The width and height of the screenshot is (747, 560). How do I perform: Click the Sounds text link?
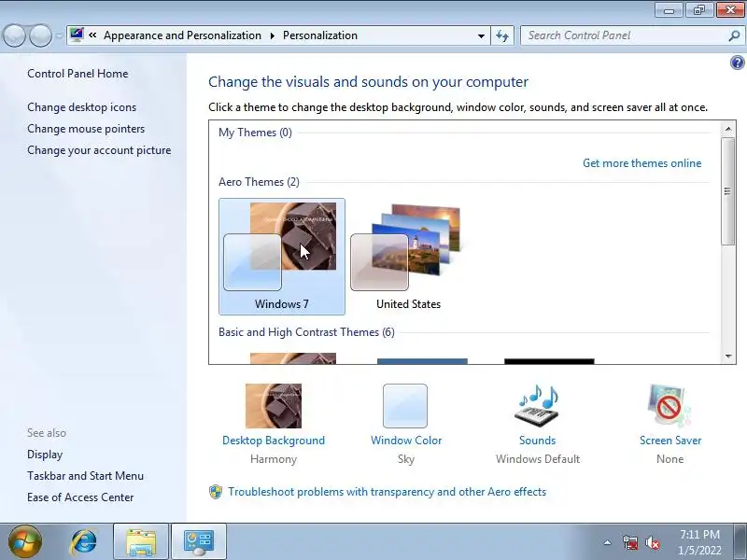[538, 441]
